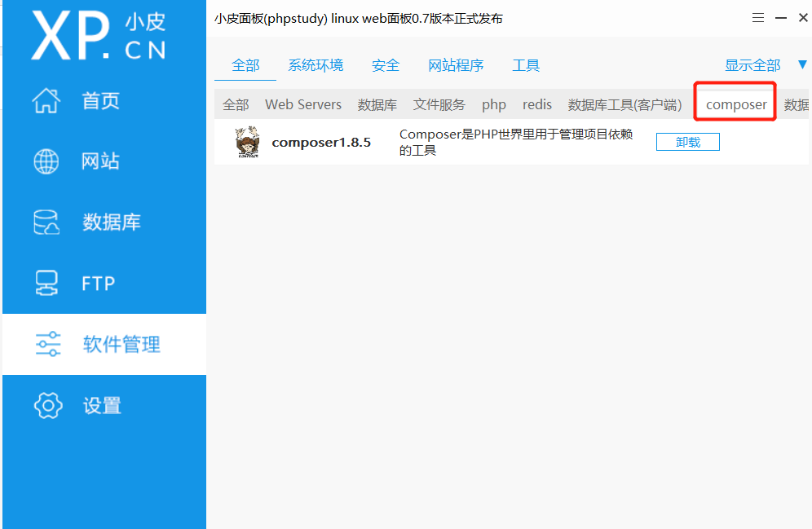This screenshot has width=812, height=529.
Task: Uninstall Composer via 卸载 button
Action: [687, 141]
